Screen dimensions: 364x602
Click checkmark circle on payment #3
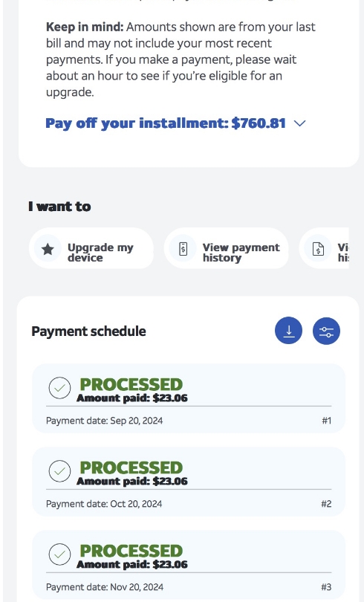(x=60, y=554)
